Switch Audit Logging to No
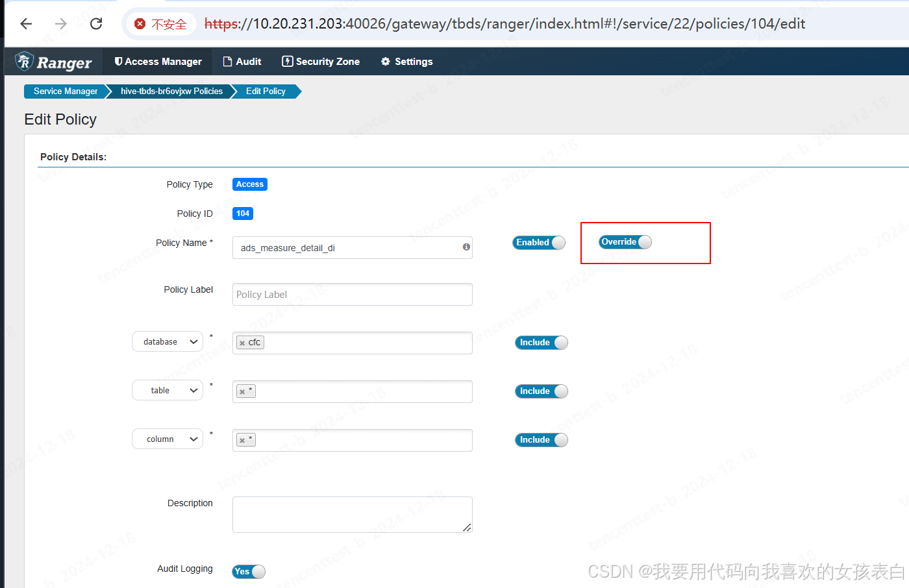This screenshot has height=588, width=909. (x=247, y=572)
